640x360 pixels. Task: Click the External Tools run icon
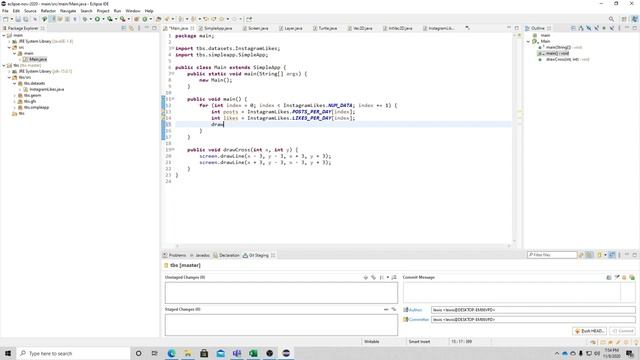point(122,19)
